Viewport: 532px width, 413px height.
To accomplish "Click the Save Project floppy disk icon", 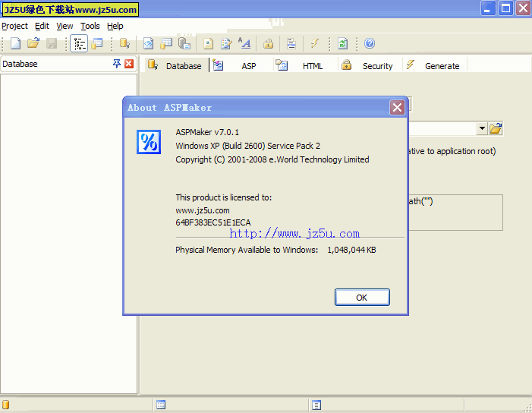I will pos(52,43).
